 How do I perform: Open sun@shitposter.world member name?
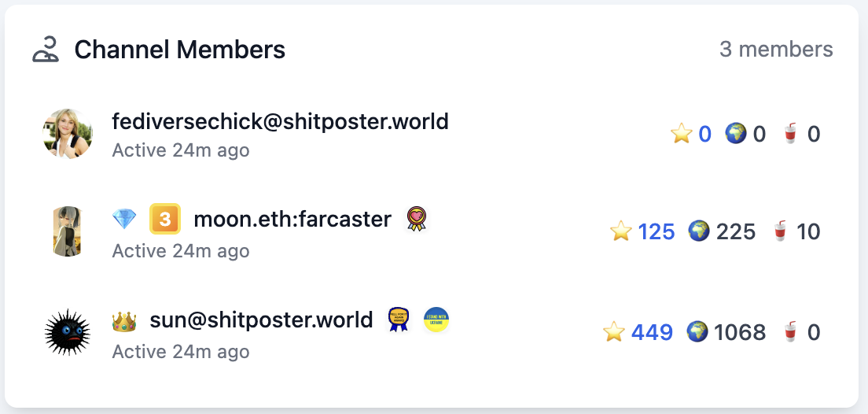click(261, 320)
